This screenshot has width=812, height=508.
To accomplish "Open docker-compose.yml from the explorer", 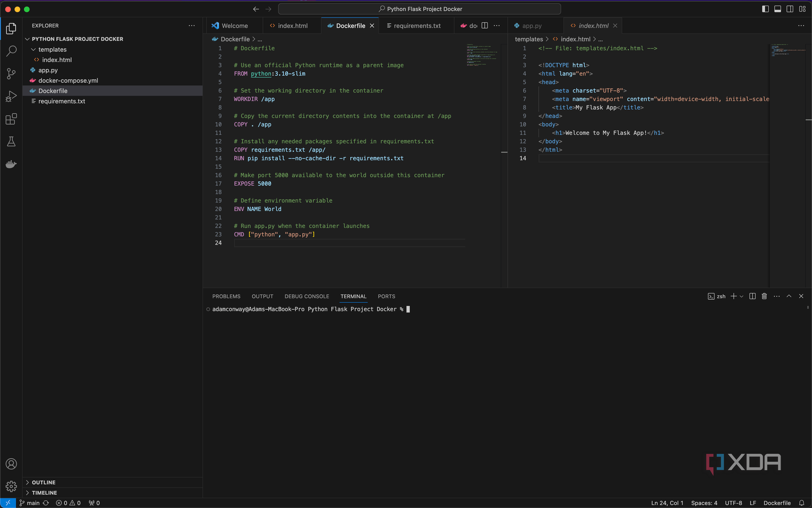I will (x=68, y=81).
